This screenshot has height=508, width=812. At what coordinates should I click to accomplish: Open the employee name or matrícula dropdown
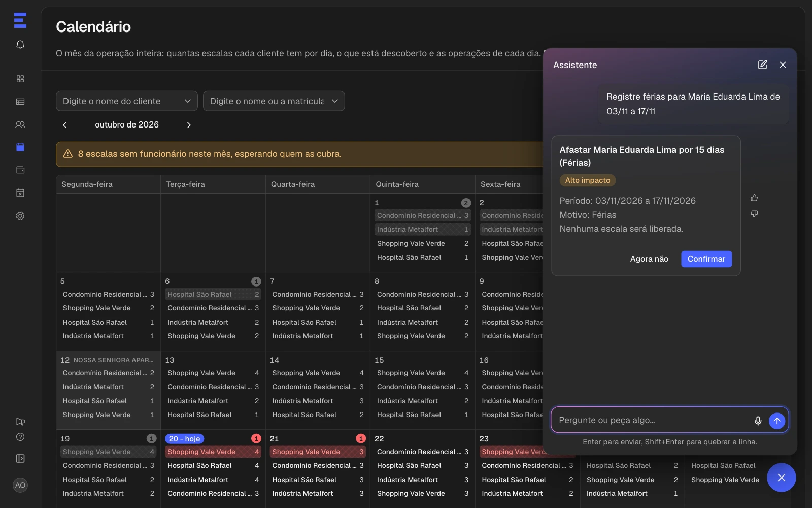(274, 101)
